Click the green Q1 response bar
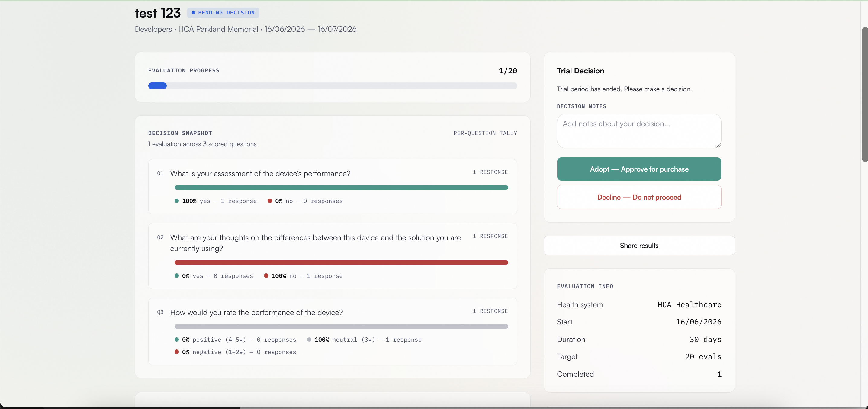 click(x=341, y=188)
